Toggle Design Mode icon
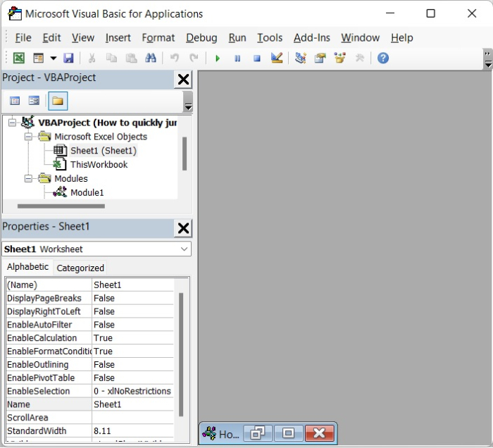The width and height of the screenshot is (493, 448). (x=277, y=58)
